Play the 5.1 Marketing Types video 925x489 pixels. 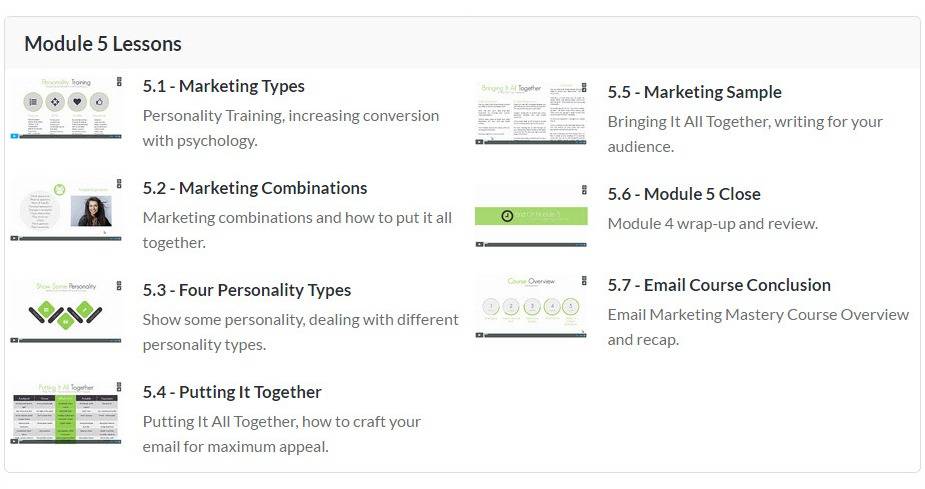15,136
